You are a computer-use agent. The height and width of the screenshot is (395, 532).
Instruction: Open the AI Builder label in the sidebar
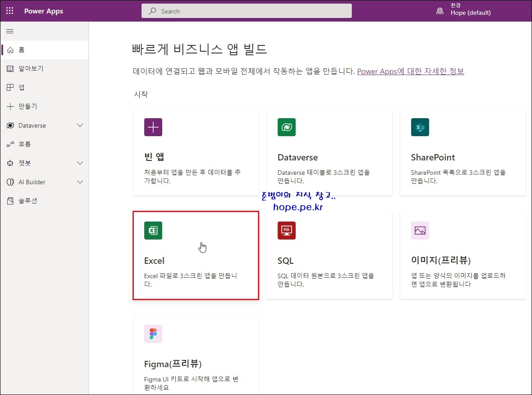(31, 182)
